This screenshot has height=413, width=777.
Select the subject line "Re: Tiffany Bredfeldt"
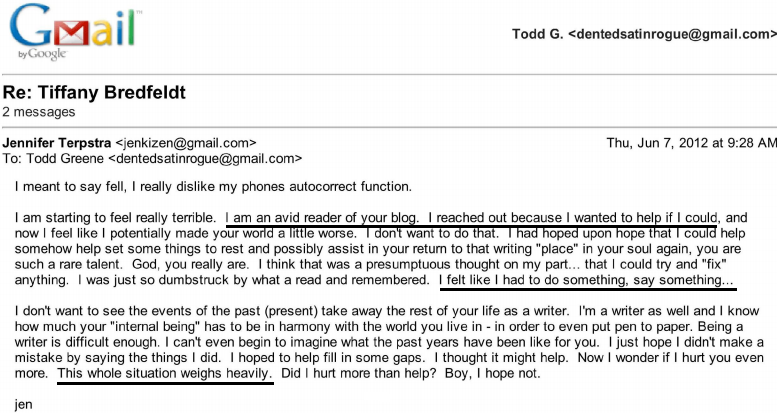(x=94, y=93)
